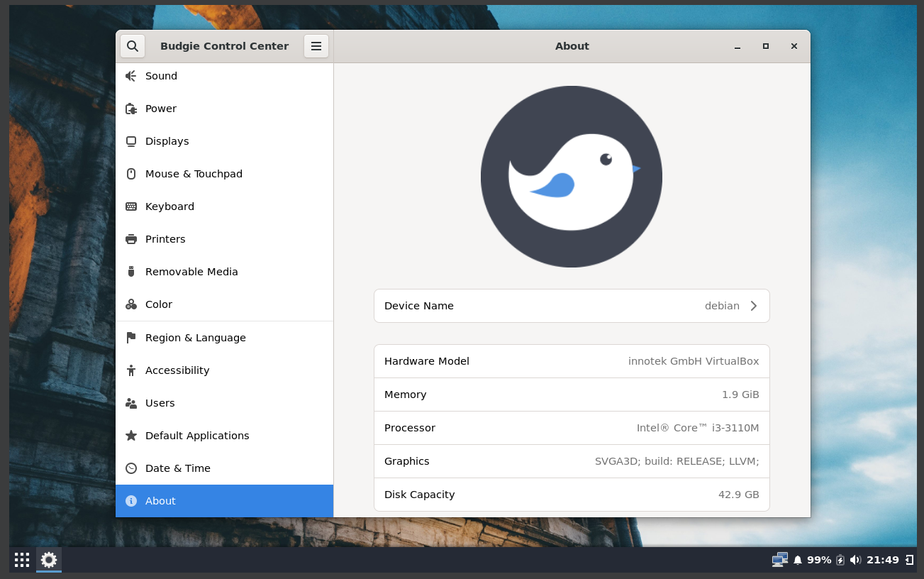924x579 pixels.
Task: Open the hamburger menu in Control Center
Action: point(316,45)
